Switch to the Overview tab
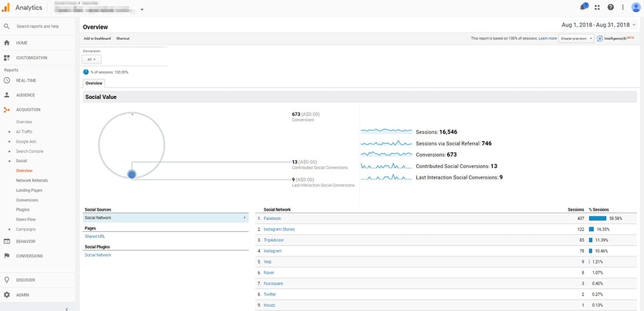Viewport: 644px width, 311px height. tap(94, 83)
